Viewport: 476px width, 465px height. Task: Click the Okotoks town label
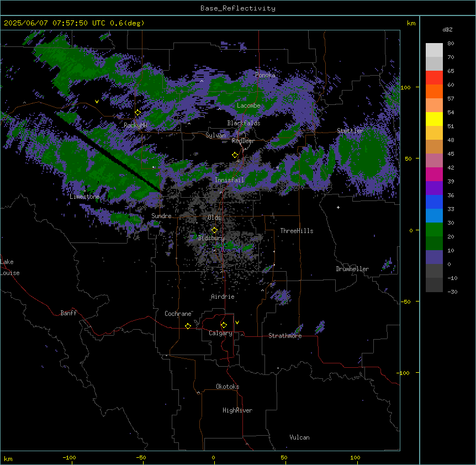coord(228,387)
